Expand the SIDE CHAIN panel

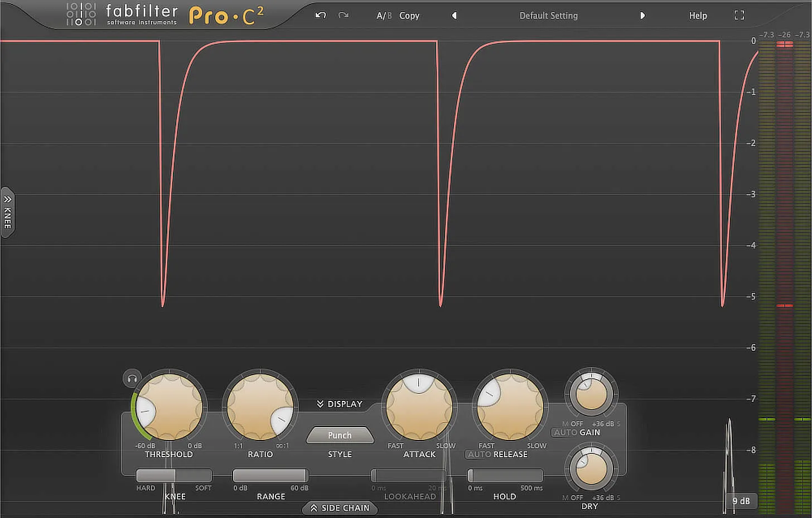coord(340,508)
